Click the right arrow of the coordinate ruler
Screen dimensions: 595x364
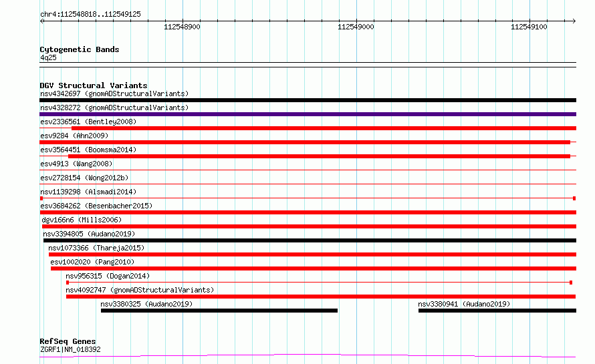pos(574,21)
